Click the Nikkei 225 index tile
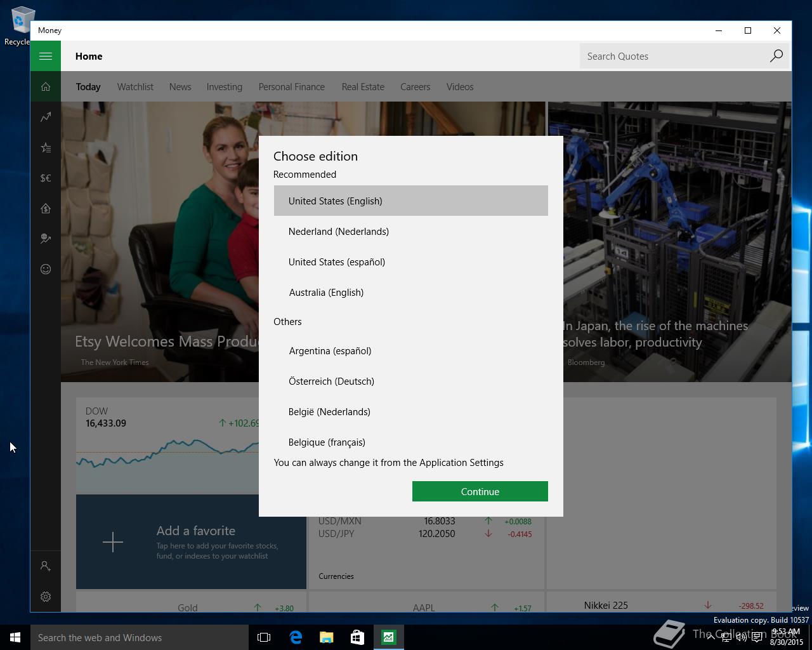Viewport: 812px width, 650px height. tap(662, 602)
